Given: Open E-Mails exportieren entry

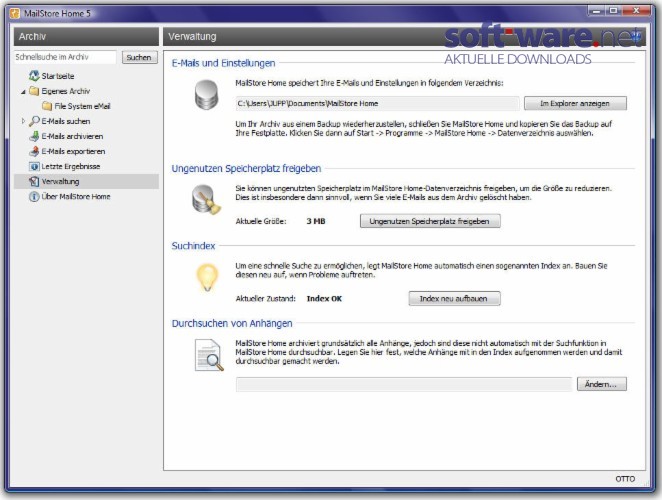Looking at the screenshot, I should (73, 151).
